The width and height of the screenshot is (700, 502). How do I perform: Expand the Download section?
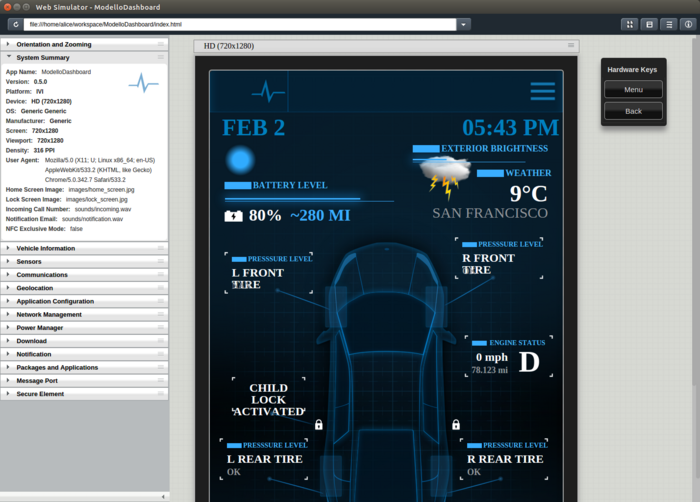point(84,341)
